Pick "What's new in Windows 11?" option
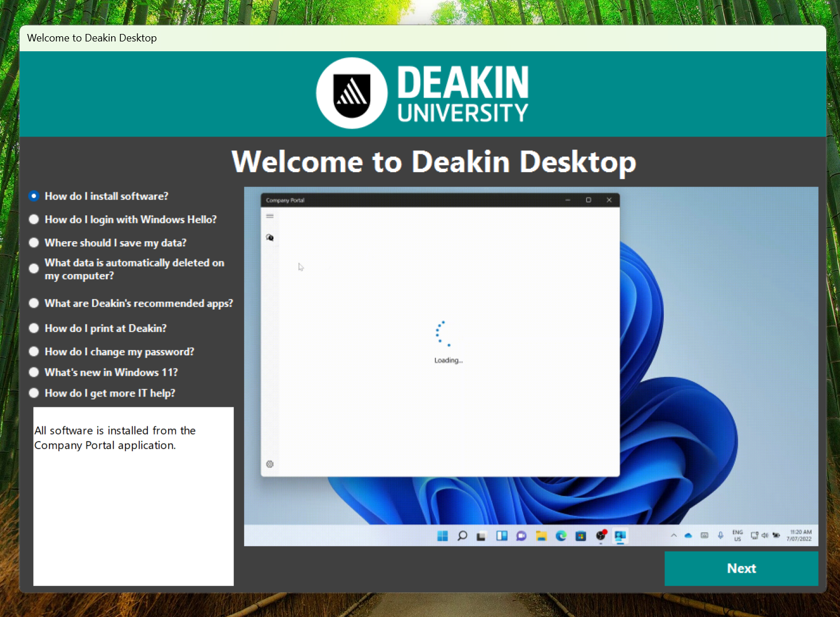 click(x=34, y=372)
